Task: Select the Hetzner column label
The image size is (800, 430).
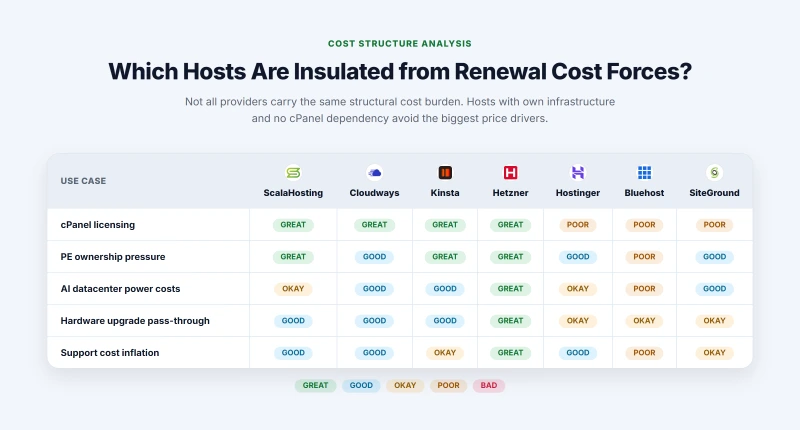Action: pos(510,193)
